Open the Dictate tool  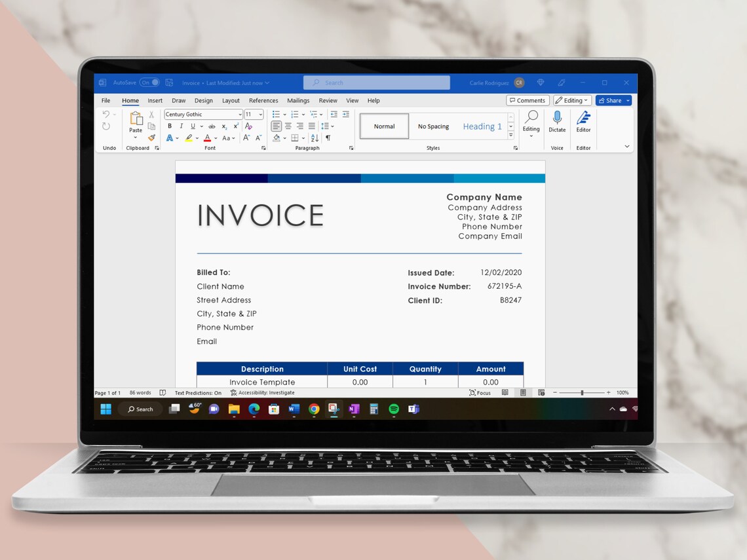click(557, 124)
